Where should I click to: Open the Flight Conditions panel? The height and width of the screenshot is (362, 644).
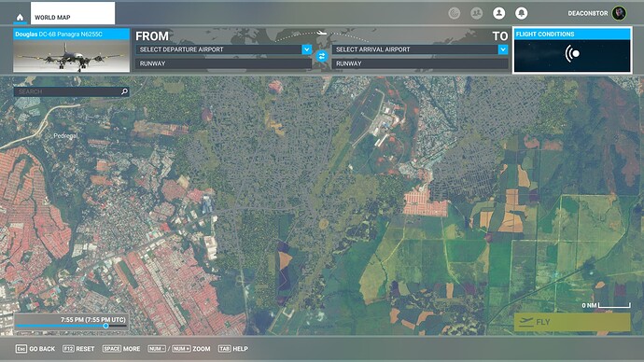tap(572, 50)
